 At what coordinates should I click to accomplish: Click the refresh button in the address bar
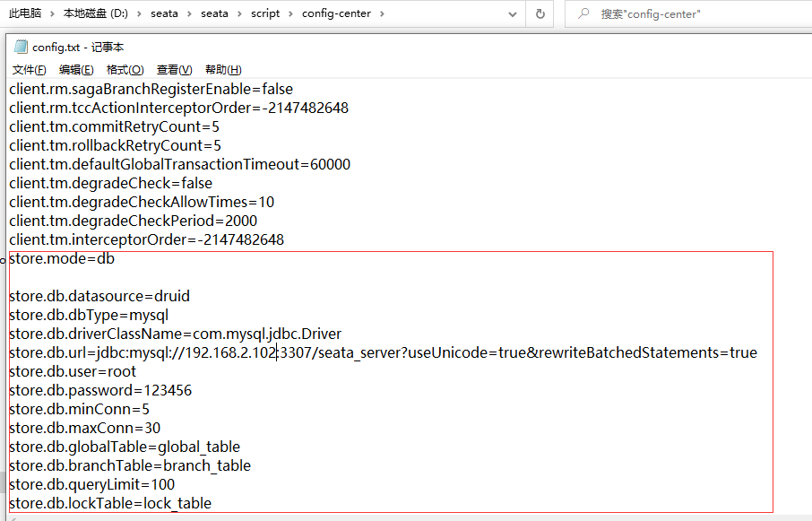[x=540, y=13]
